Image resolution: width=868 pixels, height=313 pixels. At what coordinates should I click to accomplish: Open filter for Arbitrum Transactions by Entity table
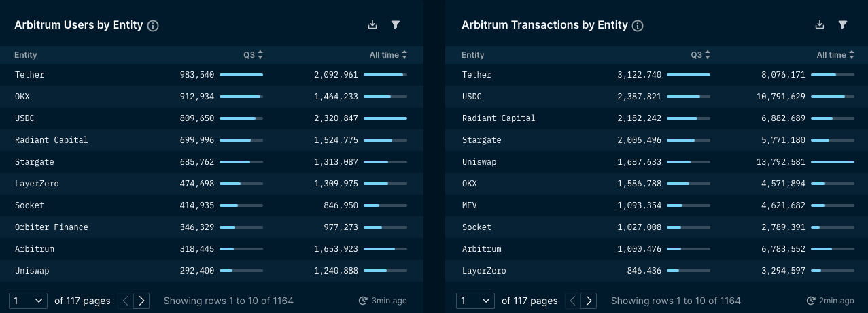coord(843,24)
